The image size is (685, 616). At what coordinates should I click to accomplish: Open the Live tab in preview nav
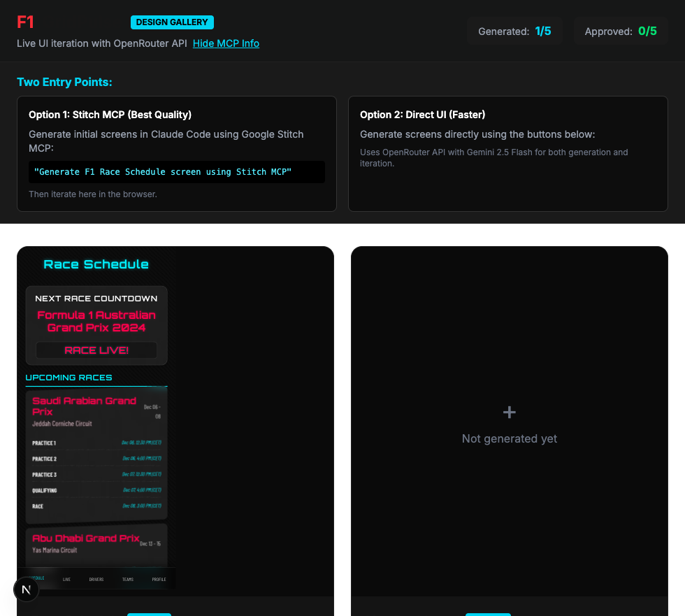click(66, 579)
